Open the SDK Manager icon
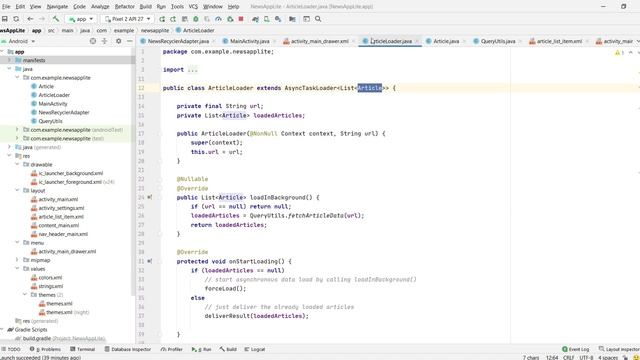The height and width of the screenshot is (360, 640). 278,19
